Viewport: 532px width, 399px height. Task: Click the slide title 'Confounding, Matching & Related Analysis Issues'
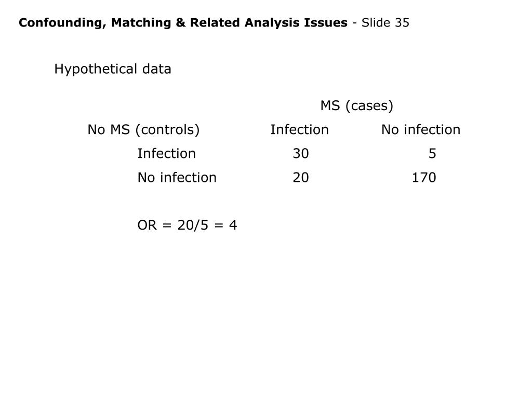pos(183,23)
